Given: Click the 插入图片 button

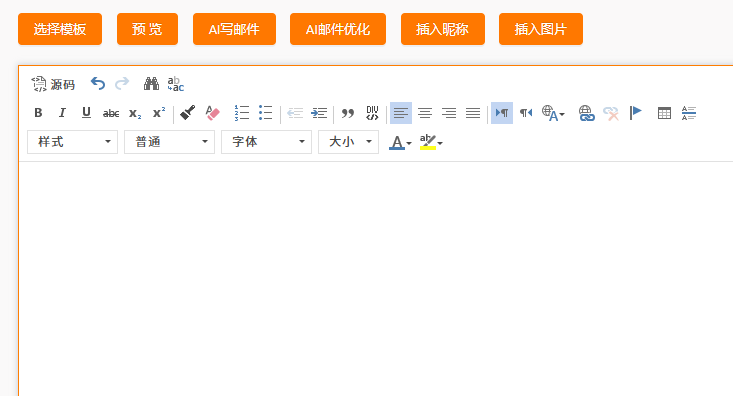Looking at the screenshot, I should coord(541,29).
